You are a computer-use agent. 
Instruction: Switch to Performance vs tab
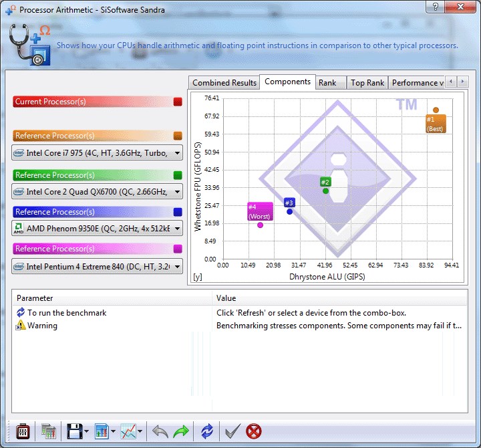click(417, 83)
